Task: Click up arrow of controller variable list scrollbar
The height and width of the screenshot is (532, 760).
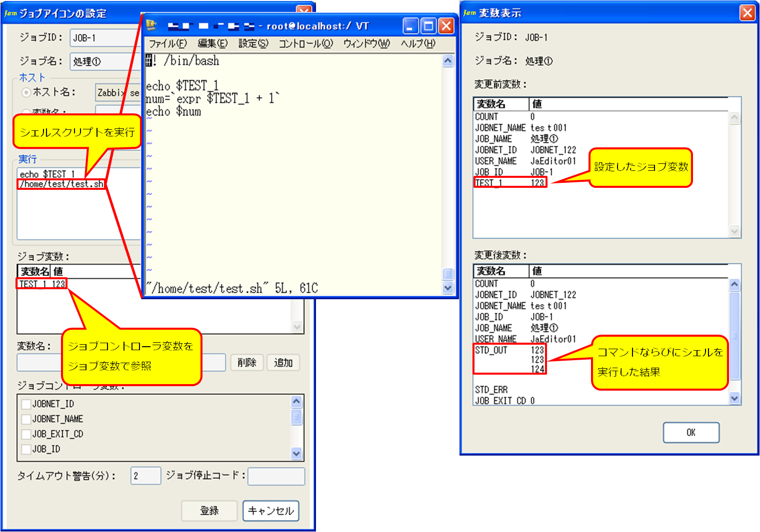Action: pyautogui.click(x=296, y=402)
